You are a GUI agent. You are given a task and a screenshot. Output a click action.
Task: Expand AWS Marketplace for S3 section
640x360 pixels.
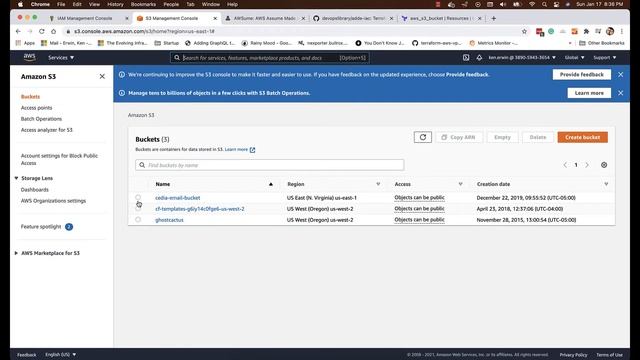coord(16,253)
